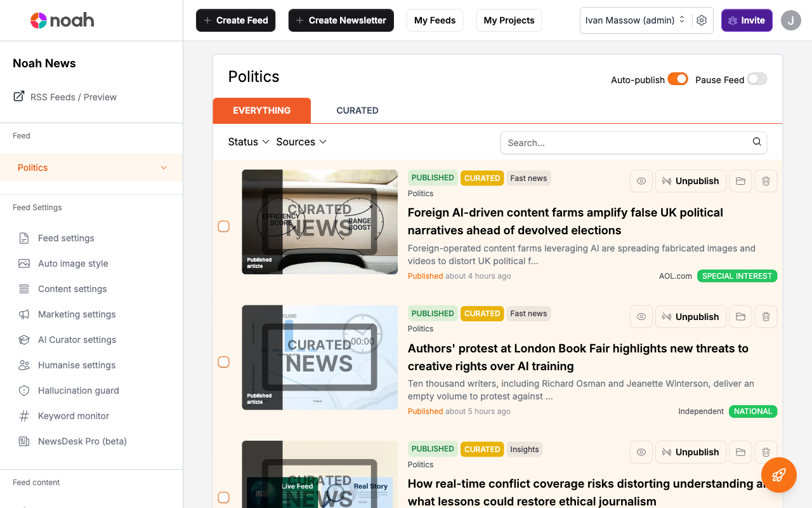Preview the Authors' protest article with eye icon
The width and height of the screenshot is (812, 508).
click(x=641, y=316)
